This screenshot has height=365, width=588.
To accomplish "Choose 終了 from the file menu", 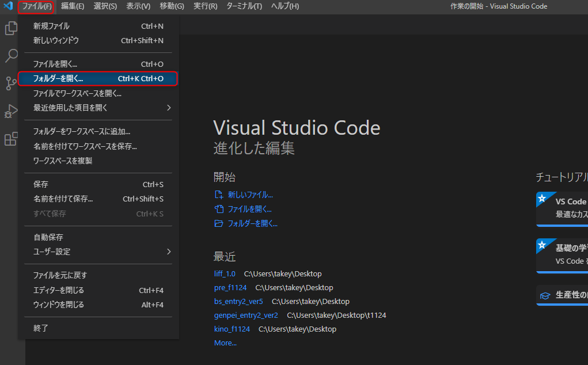I will pos(98,328).
